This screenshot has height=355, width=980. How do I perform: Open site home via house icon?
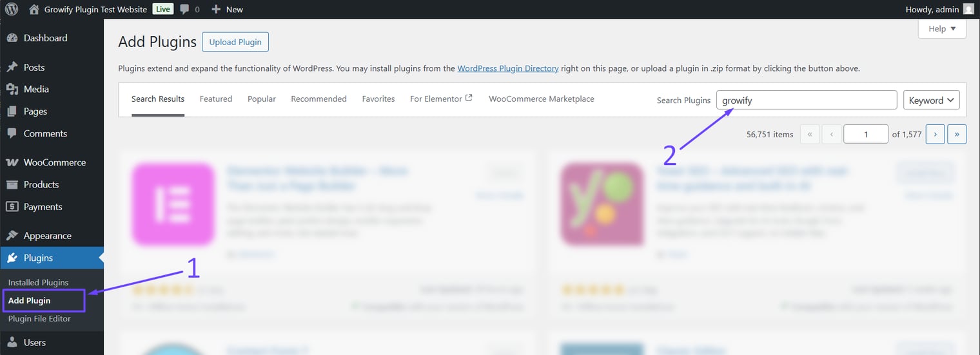(34, 9)
